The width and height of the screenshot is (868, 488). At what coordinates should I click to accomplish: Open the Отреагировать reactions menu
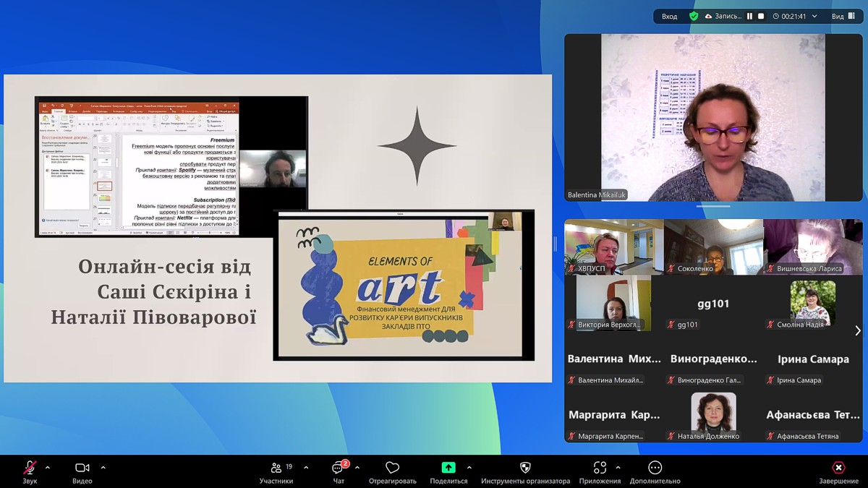[x=393, y=471]
